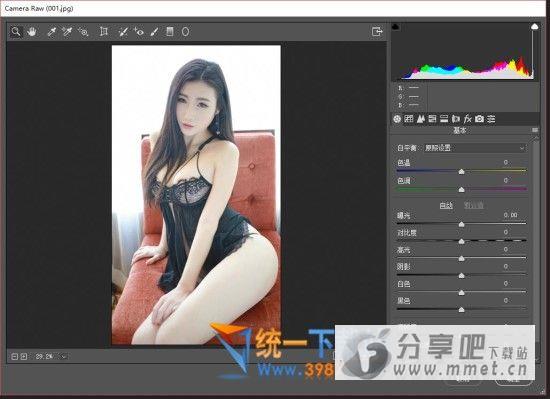Click the photo preview image

[196, 195]
